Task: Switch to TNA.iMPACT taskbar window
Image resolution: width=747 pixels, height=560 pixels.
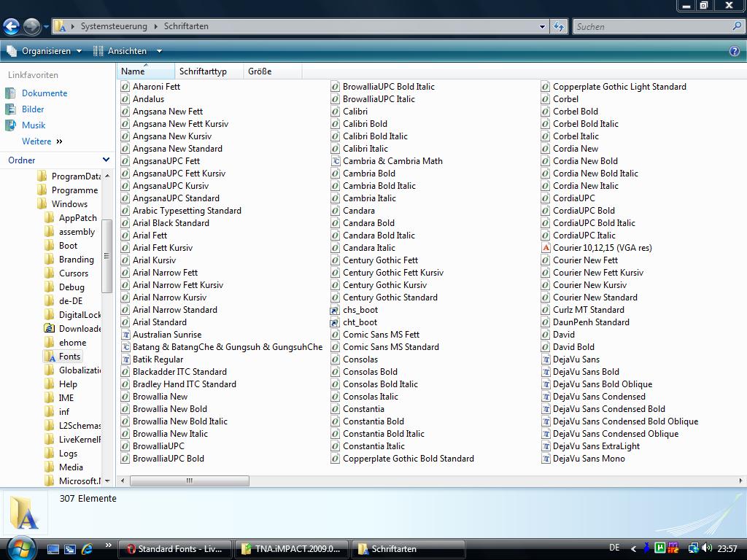Action: click(292, 549)
